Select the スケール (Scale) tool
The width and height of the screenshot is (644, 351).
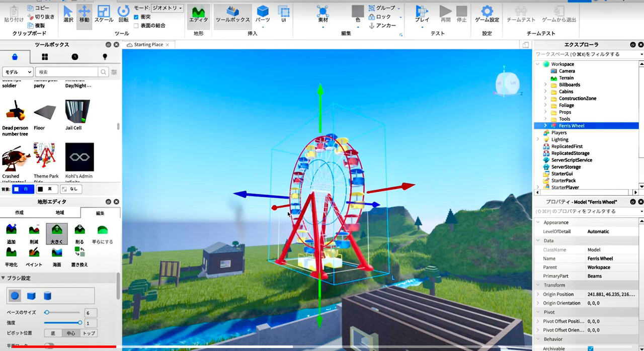tap(104, 14)
